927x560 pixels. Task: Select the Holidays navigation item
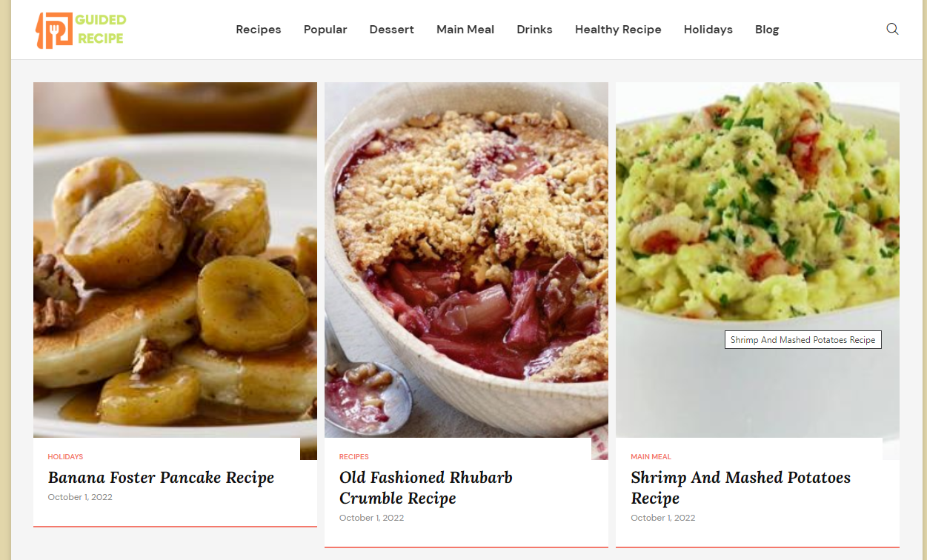[708, 30]
